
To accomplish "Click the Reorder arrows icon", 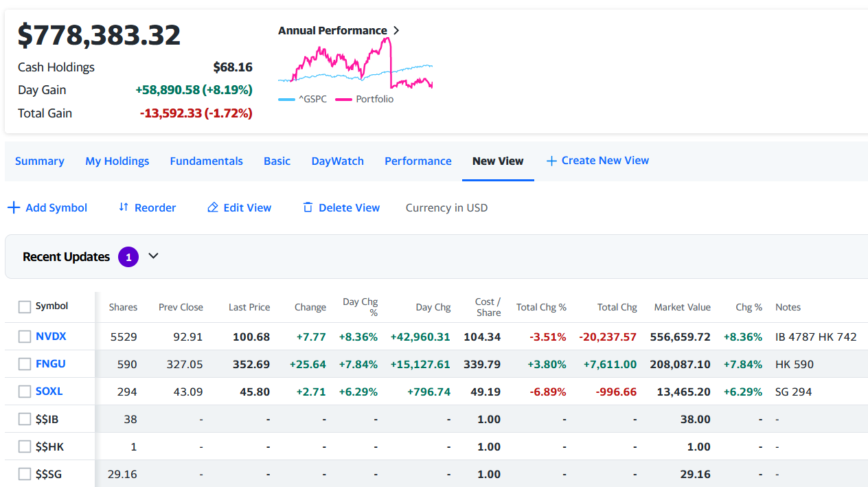I will point(124,207).
